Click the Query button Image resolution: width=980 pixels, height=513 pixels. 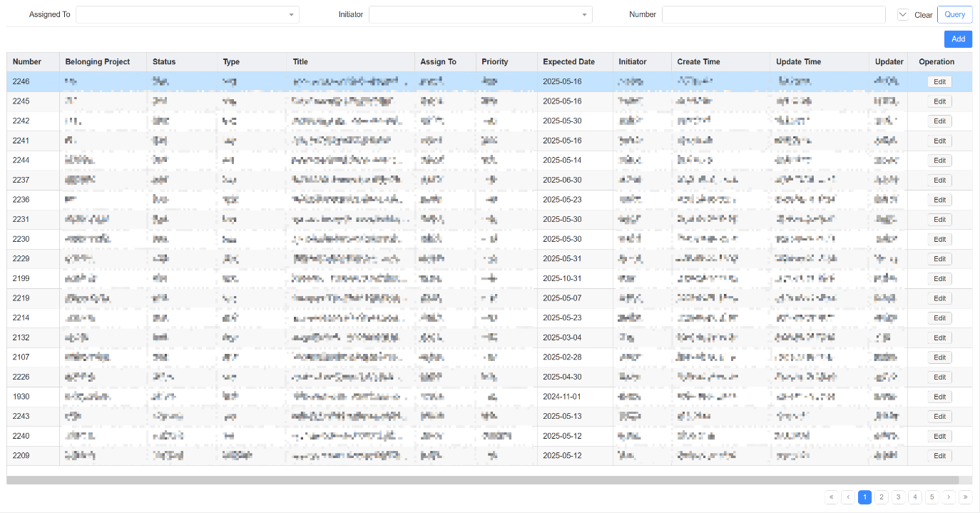click(x=954, y=14)
